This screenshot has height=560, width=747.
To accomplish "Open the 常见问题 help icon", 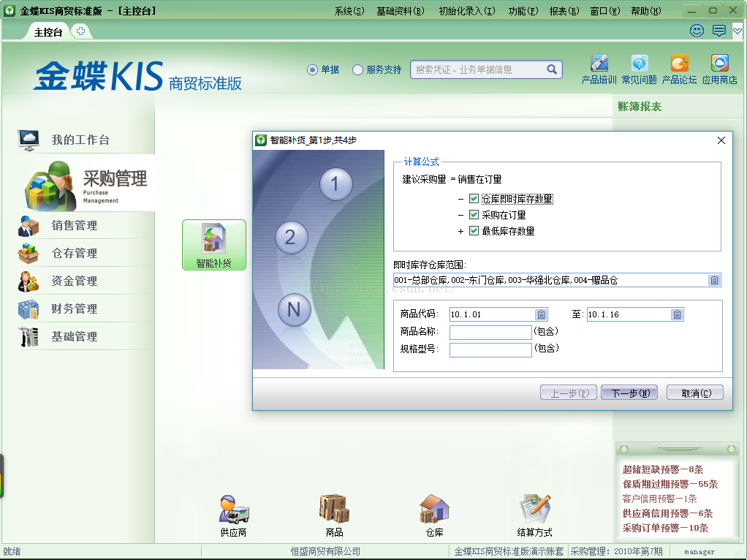I will pyautogui.click(x=640, y=69).
